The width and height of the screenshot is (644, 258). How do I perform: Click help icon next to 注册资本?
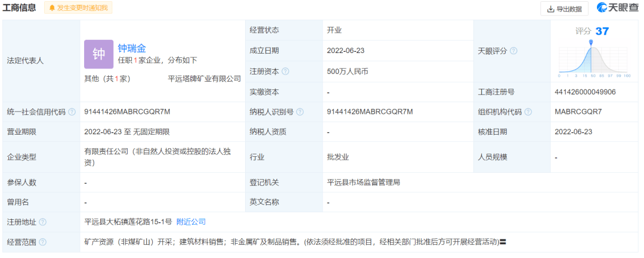tap(285, 72)
